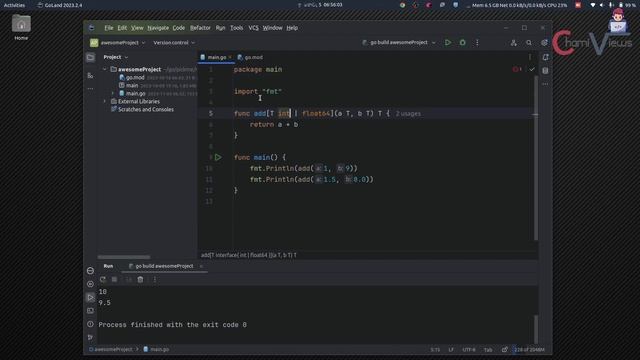Open Run panel's more options dots
The width and height of the screenshot is (640, 360).
click(155, 280)
